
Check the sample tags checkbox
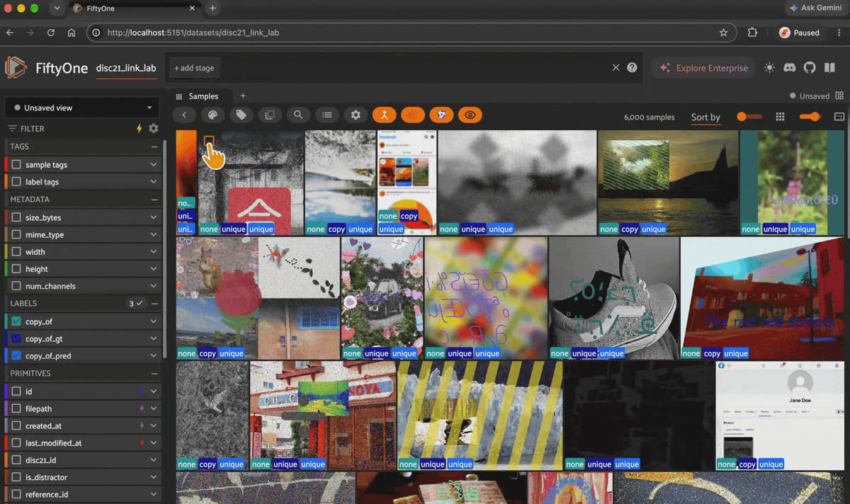(x=16, y=164)
